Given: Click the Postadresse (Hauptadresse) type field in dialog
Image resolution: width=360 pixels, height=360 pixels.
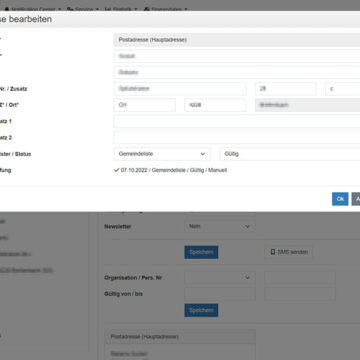Looking at the screenshot, I should 237,40.
